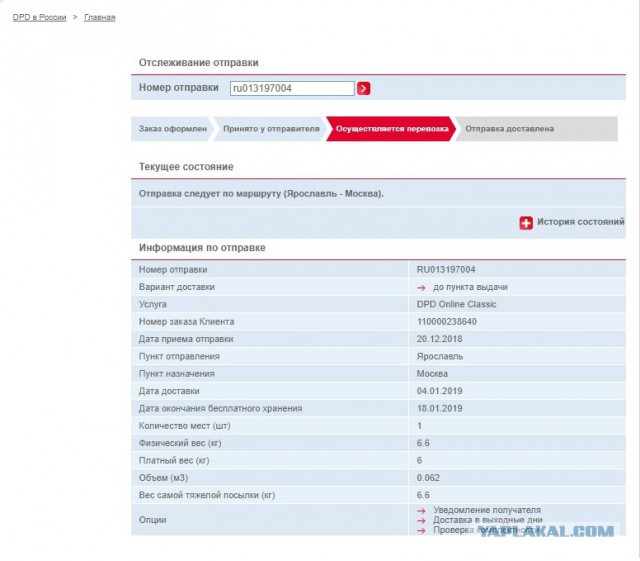Click the Отслеживание отправки heading
This screenshot has width=640, height=561.
pyautogui.click(x=198, y=62)
